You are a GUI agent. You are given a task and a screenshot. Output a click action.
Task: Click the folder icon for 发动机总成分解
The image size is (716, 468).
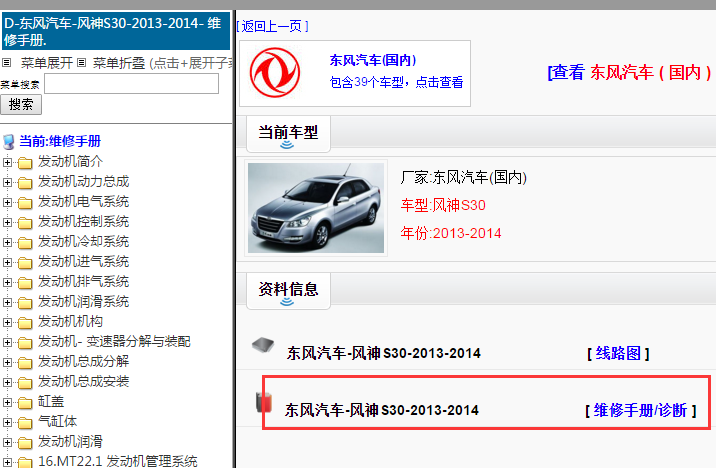point(25,363)
